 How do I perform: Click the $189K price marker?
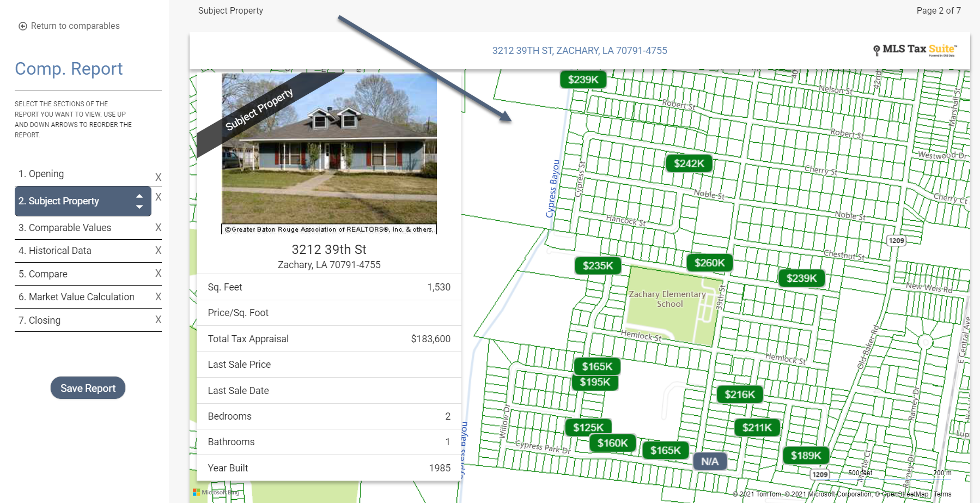tap(806, 455)
